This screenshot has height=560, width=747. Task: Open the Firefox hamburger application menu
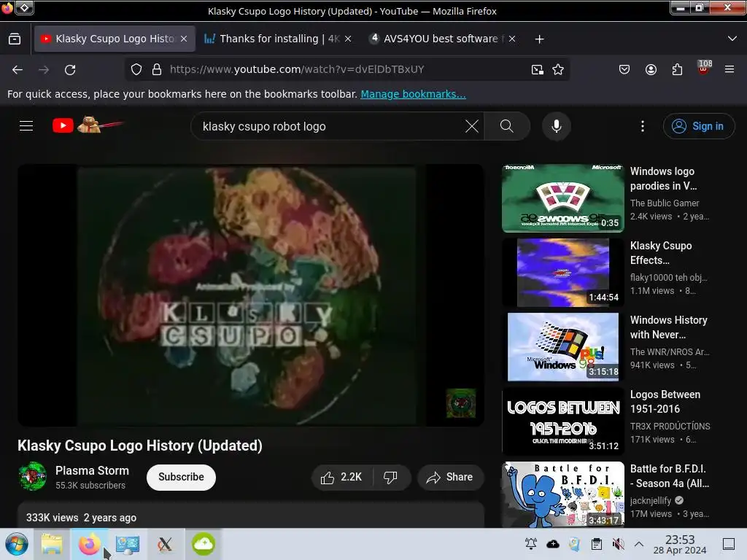pyautogui.click(x=729, y=69)
